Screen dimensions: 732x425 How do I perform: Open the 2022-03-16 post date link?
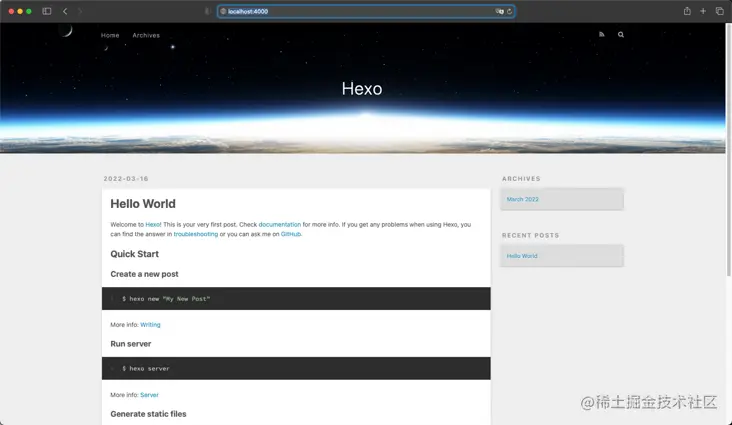pyautogui.click(x=126, y=178)
